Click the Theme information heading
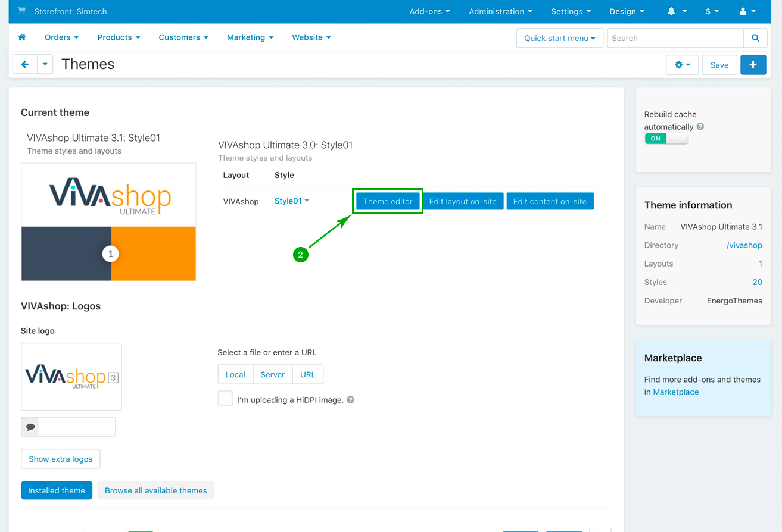This screenshot has height=532, width=782. [x=688, y=205]
